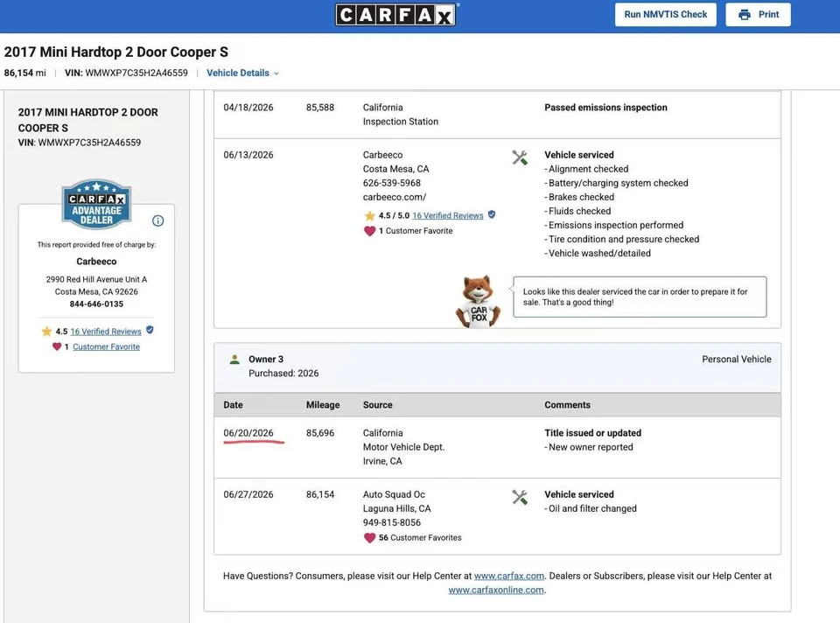Viewport: 840px width, 623px height.
Task: Click dealer phone 844-646-0135
Action: click(96, 304)
